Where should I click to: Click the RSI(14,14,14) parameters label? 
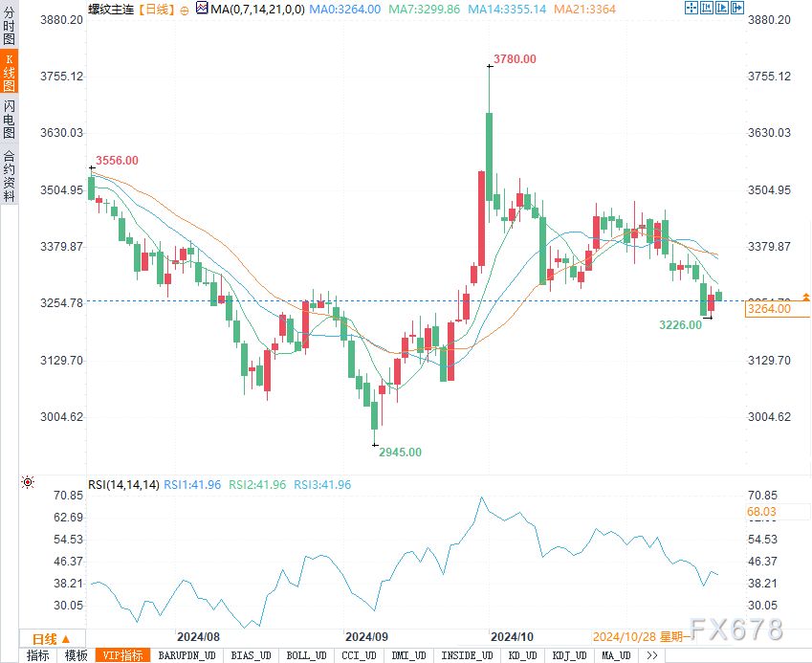click(122, 484)
